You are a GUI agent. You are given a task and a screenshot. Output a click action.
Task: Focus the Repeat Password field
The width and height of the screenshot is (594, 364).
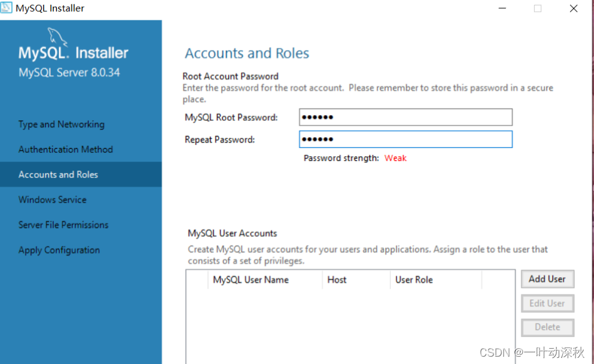(406, 139)
